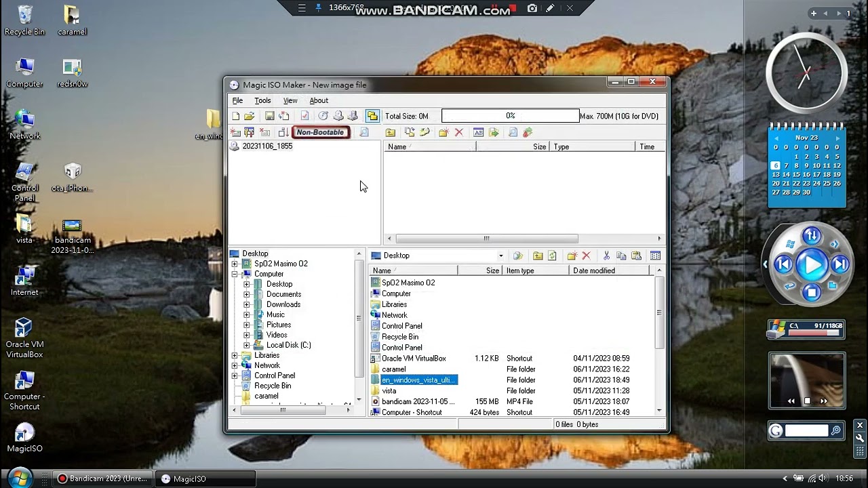Click the rename AB icon
Screen dimensions: 868x488
pos(478,132)
